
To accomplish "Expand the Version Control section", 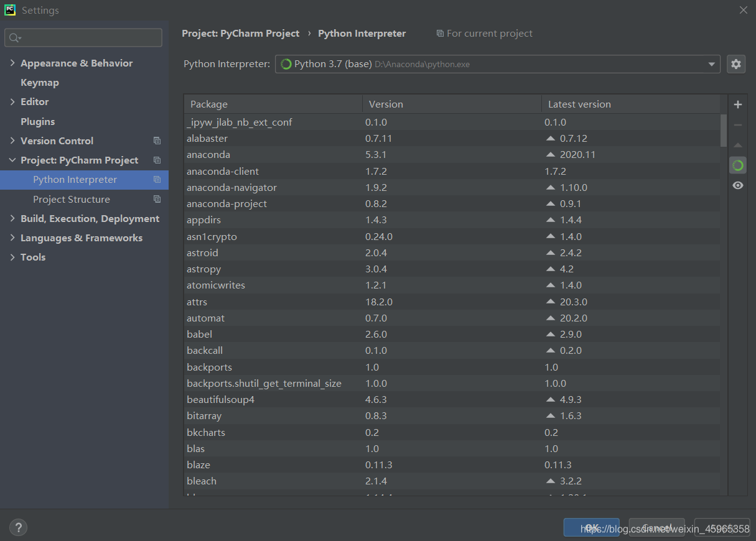I will (12, 141).
